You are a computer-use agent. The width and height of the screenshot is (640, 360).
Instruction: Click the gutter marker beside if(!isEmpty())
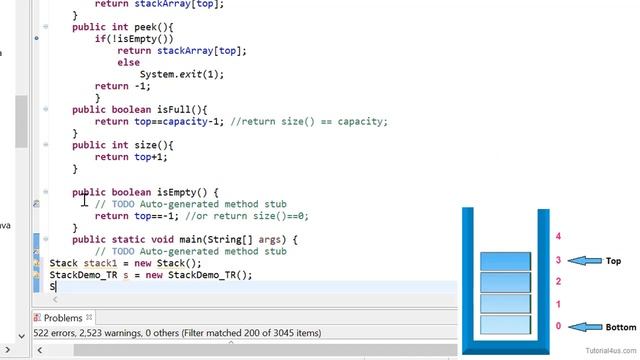pos(36,38)
